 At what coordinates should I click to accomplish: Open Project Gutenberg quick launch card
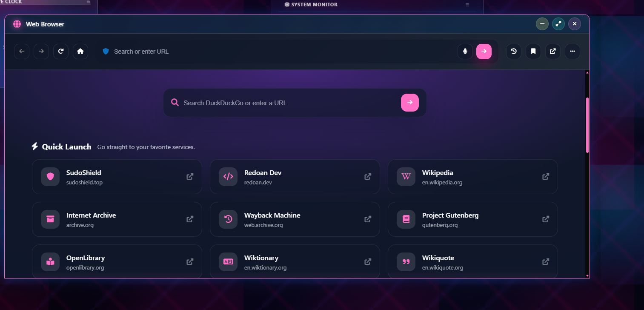tap(472, 219)
